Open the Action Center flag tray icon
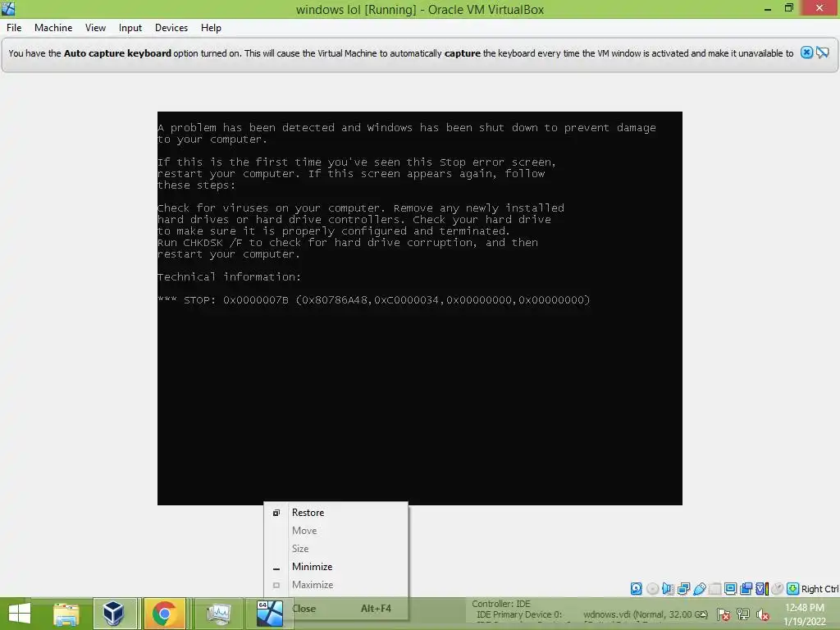 coord(723,614)
